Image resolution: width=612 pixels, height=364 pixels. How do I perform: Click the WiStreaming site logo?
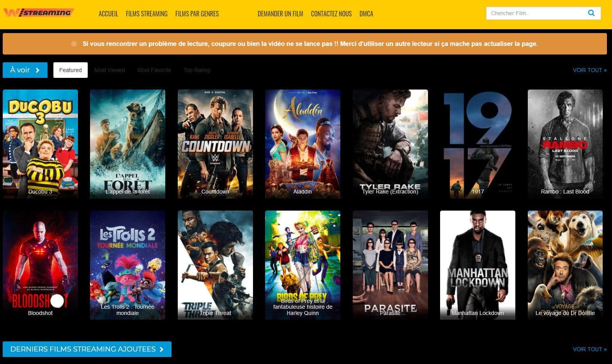38,13
